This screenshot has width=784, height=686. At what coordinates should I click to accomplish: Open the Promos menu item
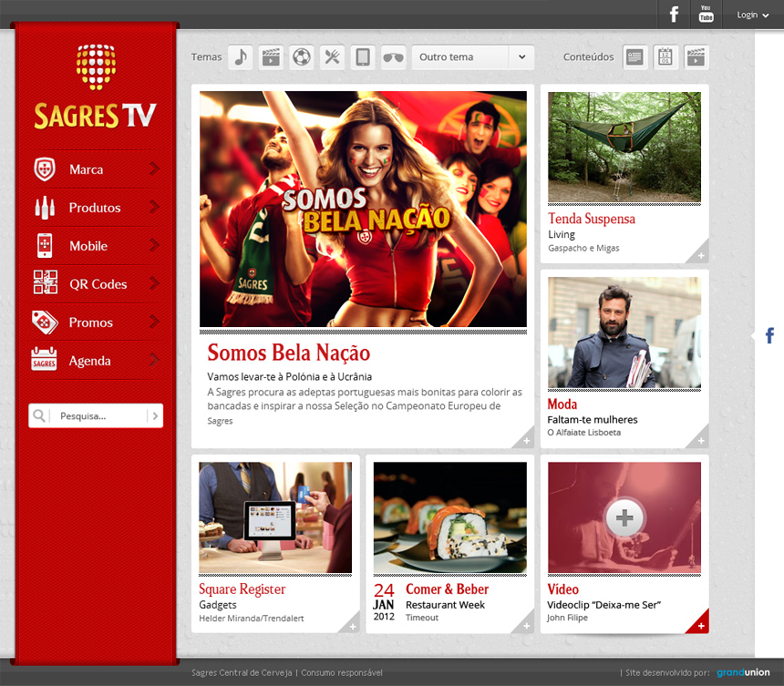point(96,323)
